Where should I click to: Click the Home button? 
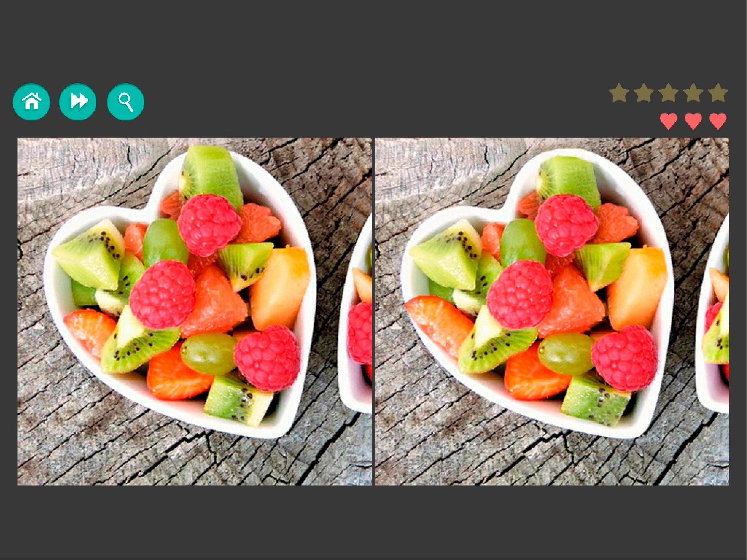point(31,102)
